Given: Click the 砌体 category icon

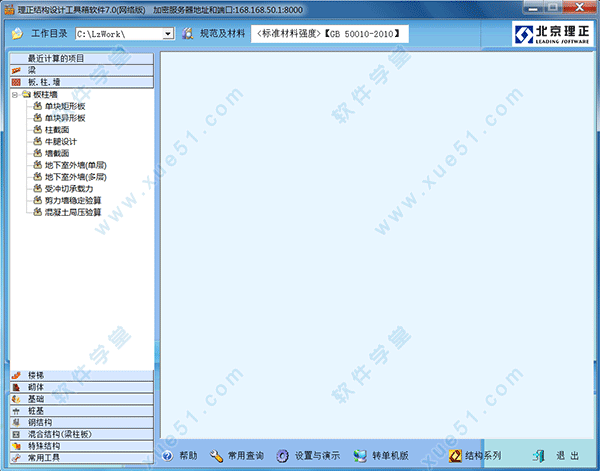Looking at the screenshot, I should click(16, 388).
